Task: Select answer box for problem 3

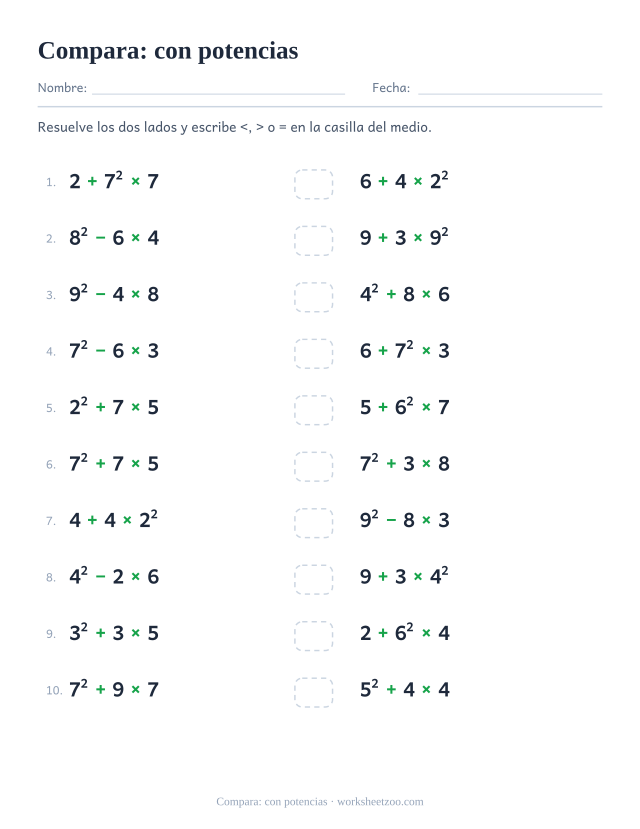Action: (314, 297)
